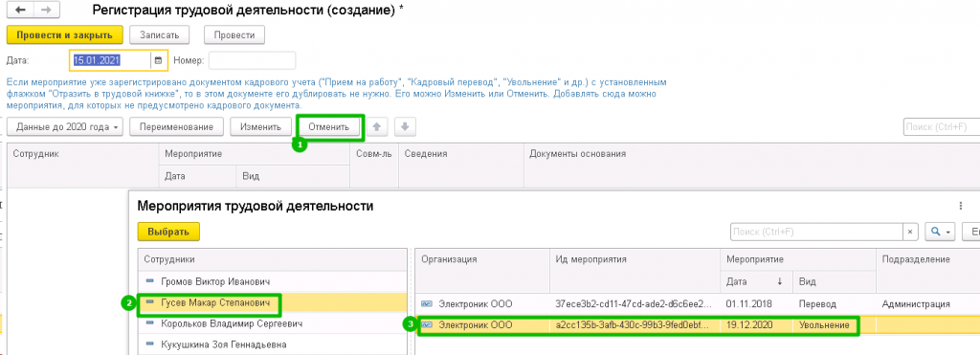
Task: Click the Переименование button
Action: tap(177, 127)
